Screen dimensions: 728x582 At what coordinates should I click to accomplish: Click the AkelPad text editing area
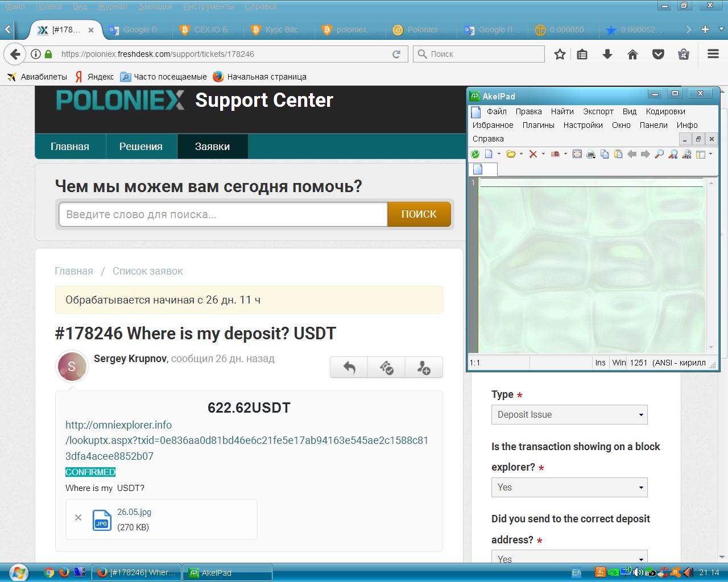pos(591,265)
